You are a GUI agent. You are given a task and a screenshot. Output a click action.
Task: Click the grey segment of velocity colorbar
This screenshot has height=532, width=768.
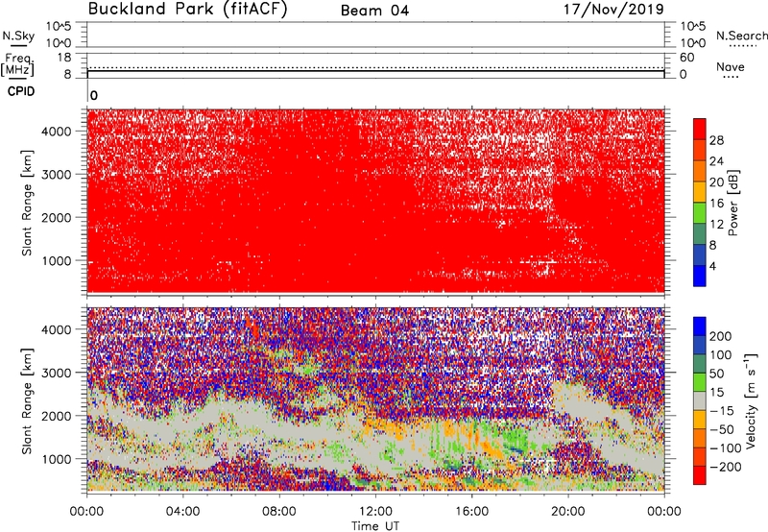click(x=700, y=400)
